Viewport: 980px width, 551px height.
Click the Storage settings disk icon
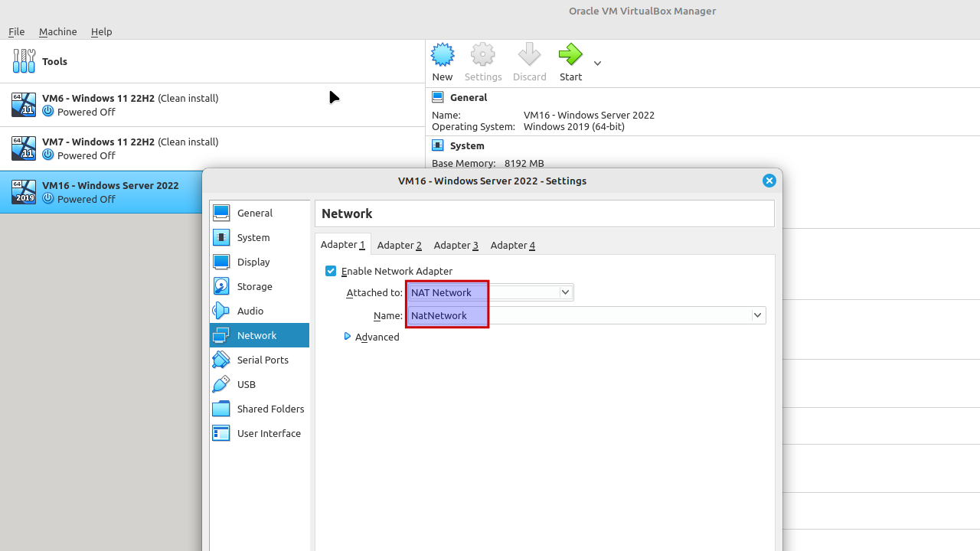click(x=221, y=286)
